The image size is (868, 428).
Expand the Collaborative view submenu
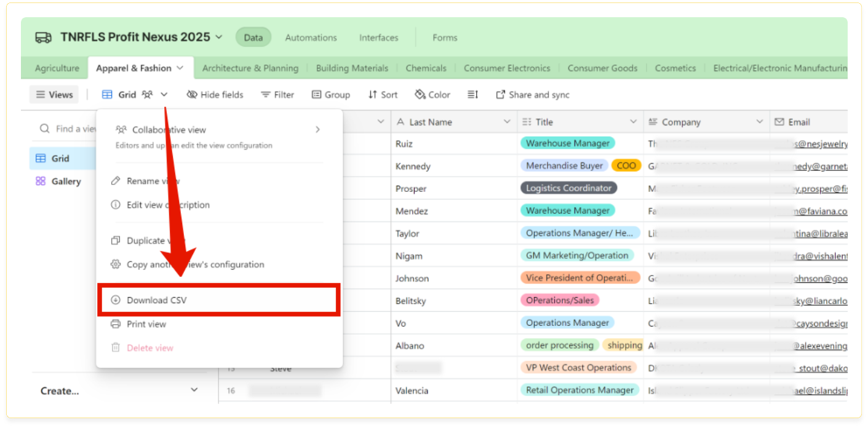[317, 130]
